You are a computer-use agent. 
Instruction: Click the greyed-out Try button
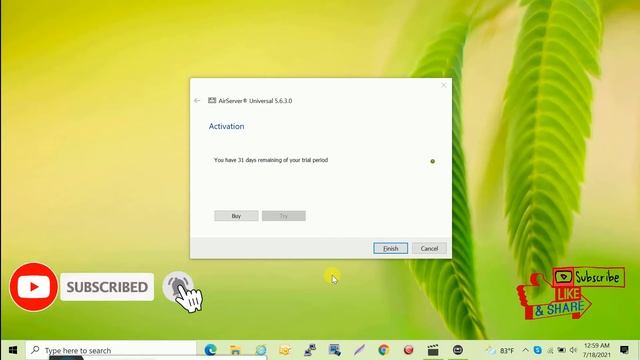click(284, 216)
